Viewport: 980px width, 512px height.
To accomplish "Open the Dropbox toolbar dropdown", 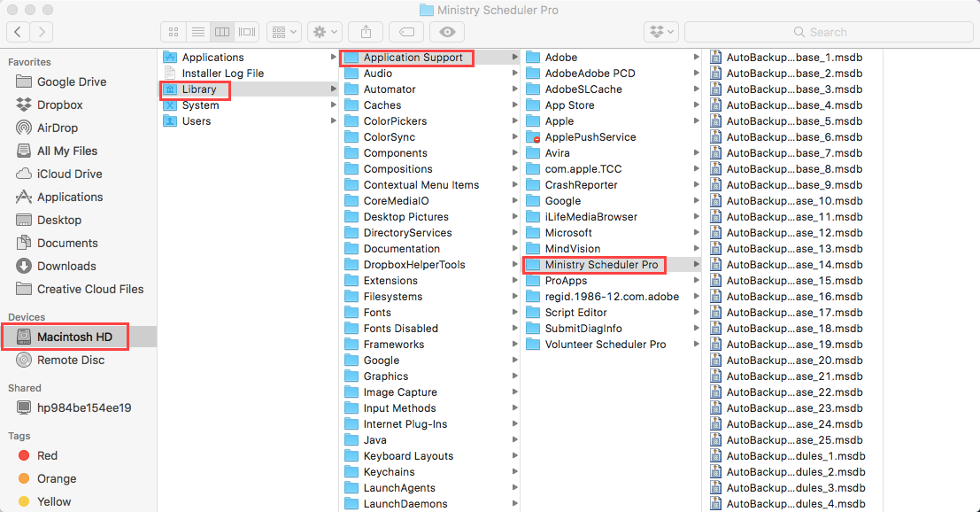I will pyautogui.click(x=660, y=32).
